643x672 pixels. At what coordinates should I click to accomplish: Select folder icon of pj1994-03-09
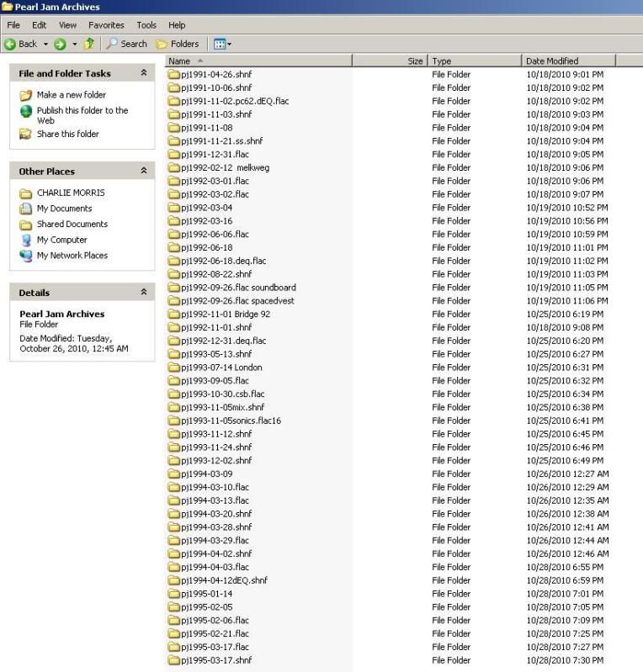(173, 474)
